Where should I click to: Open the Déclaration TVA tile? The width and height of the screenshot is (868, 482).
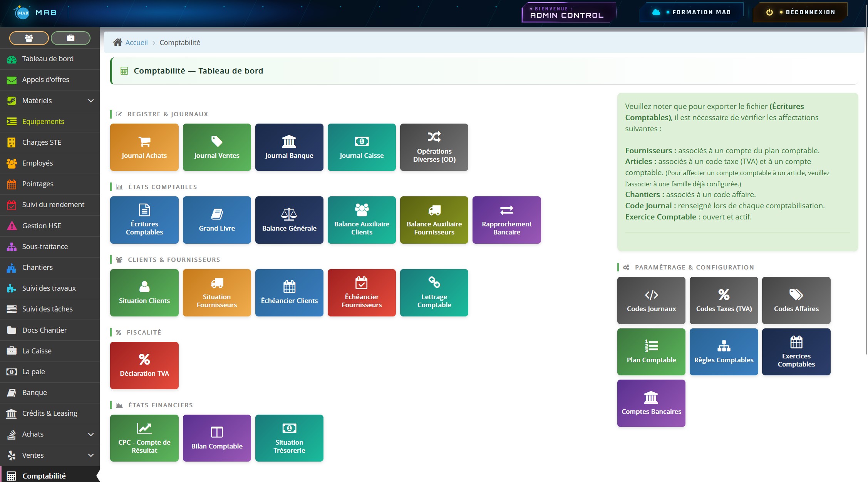pyautogui.click(x=144, y=365)
